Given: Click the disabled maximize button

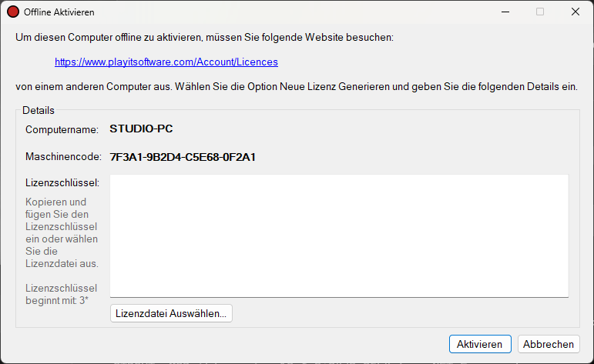Looking at the screenshot, I should 540,12.
